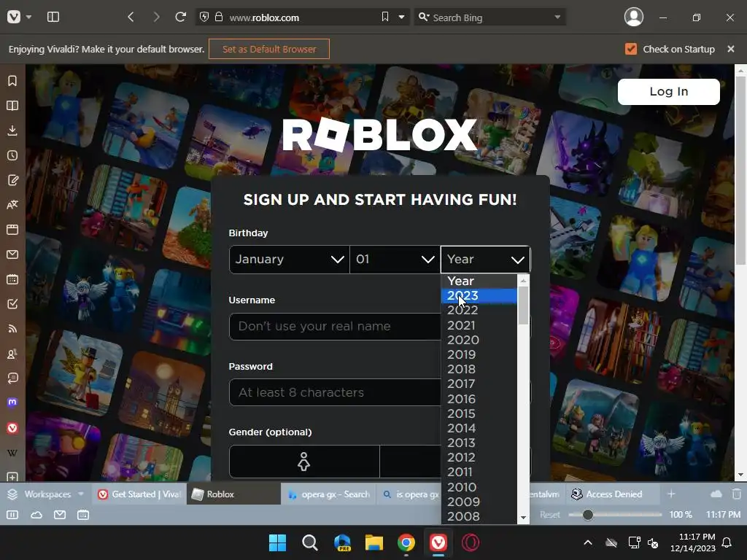The height and width of the screenshot is (560, 747).
Task: Add a new web panel
Action: tap(12, 477)
